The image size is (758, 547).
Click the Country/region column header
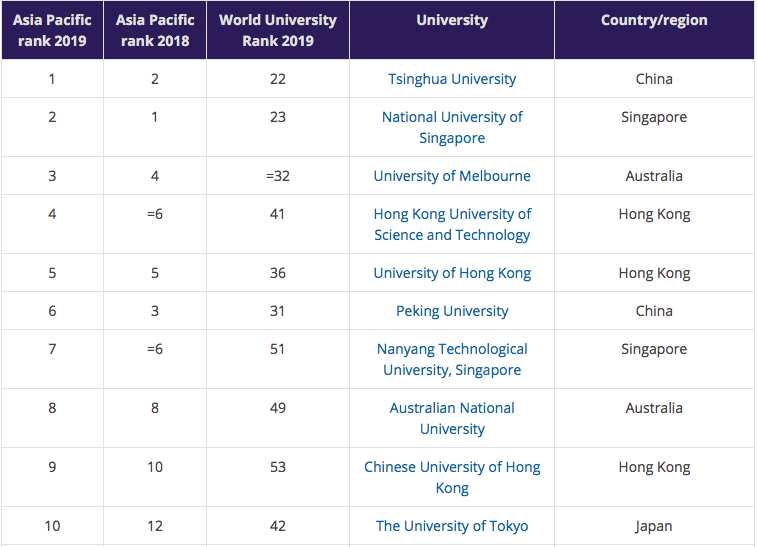pos(654,20)
